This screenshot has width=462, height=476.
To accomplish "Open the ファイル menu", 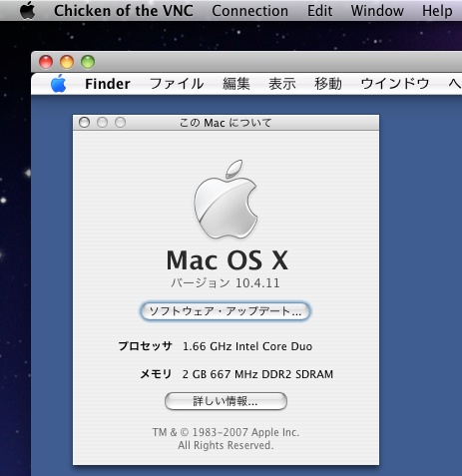I will pyautogui.click(x=177, y=84).
